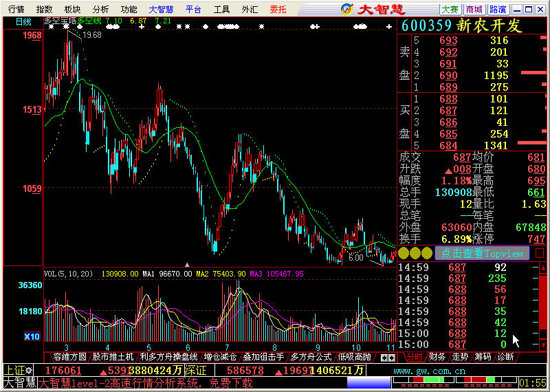Open the 分析 menu
Image resolution: width=550 pixels, height=392 pixels.
tap(100, 10)
